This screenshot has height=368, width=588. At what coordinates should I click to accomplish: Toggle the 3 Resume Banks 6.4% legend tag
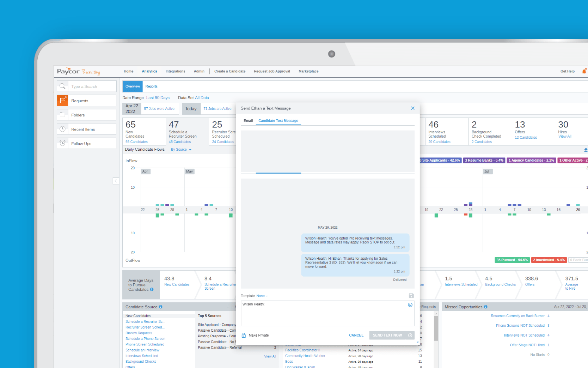pos(484,160)
